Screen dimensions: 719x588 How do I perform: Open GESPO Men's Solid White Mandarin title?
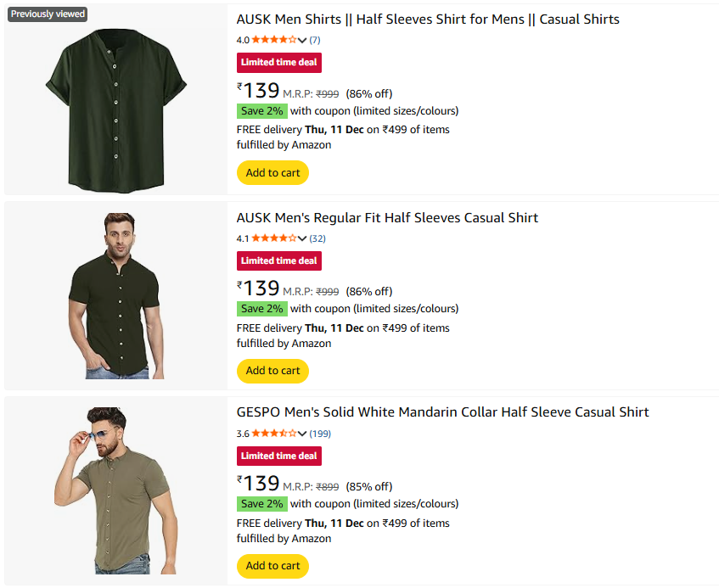click(442, 412)
